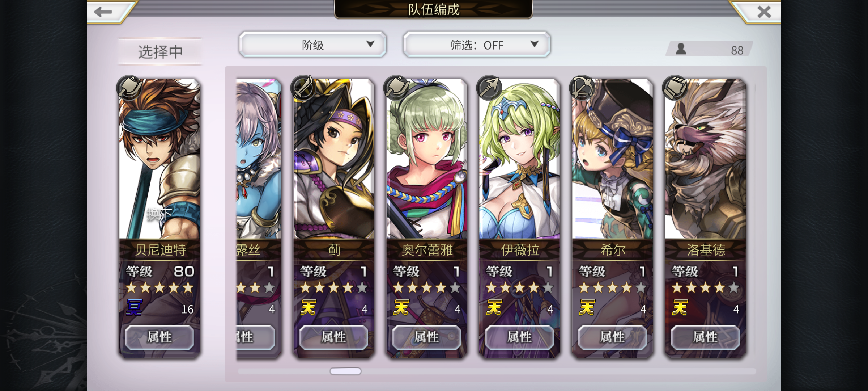Screen dimensions: 868x391
Task: Click the fist weapon icon on 洛基德
Action: click(x=675, y=88)
